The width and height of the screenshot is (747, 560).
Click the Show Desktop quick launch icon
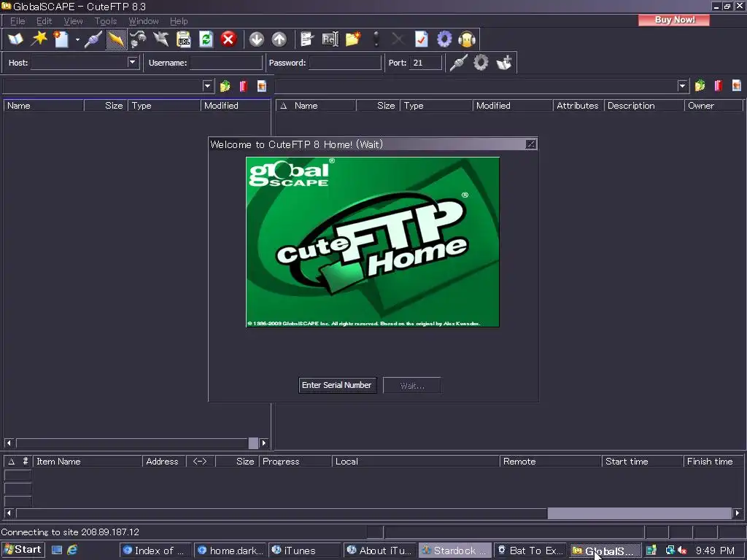coord(57,550)
